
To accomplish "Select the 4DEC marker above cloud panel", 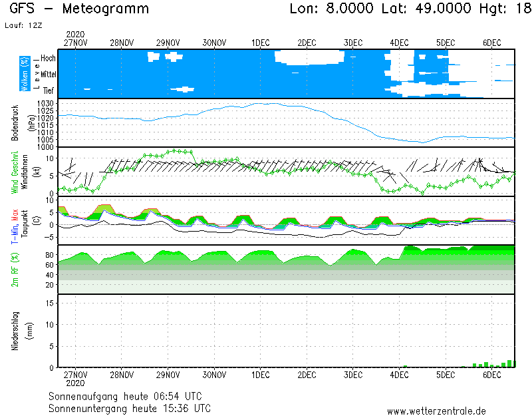I will 399,43.
